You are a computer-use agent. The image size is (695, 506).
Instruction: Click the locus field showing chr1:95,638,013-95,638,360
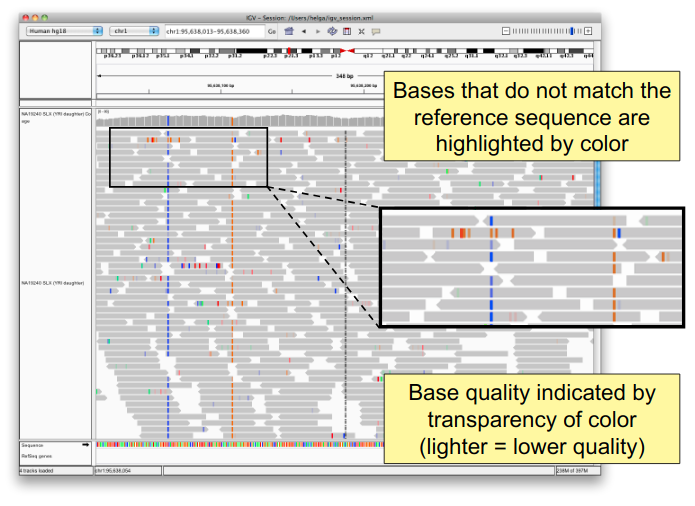tap(215, 31)
